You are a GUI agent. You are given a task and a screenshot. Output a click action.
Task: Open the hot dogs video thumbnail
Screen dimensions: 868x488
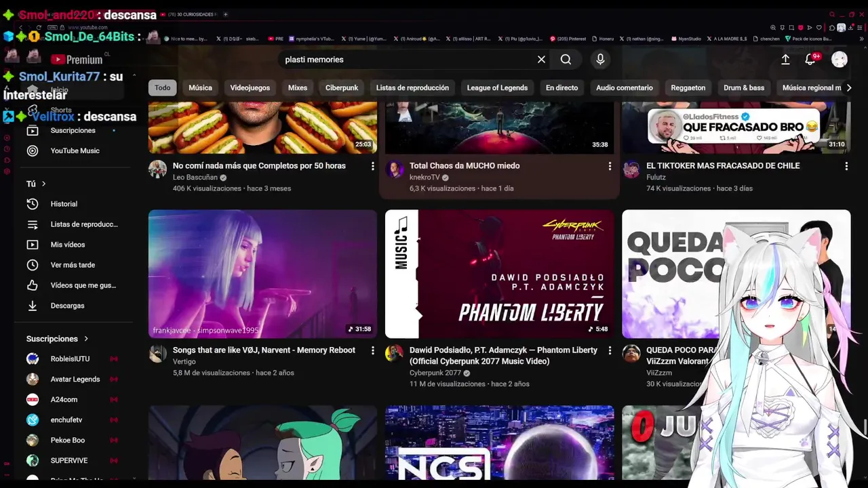pyautogui.click(x=262, y=127)
